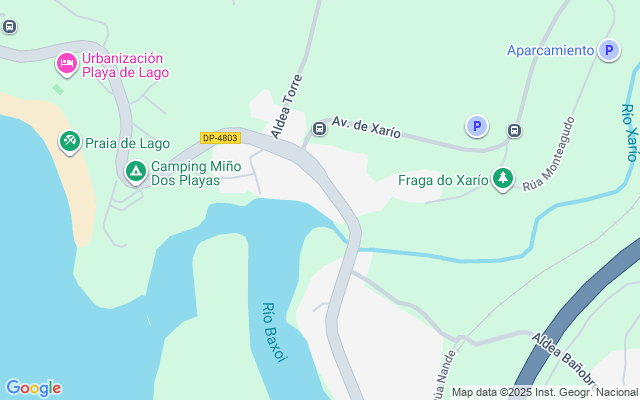Select the bus stop icon above Urbanización Playa de Lago
The width and height of the screenshot is (640, 400).
[9, 27]
